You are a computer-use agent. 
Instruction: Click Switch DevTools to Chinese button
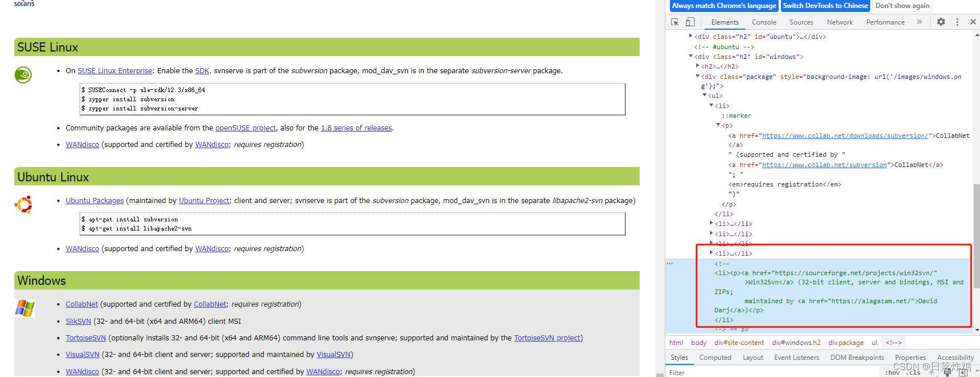point(825,6)
